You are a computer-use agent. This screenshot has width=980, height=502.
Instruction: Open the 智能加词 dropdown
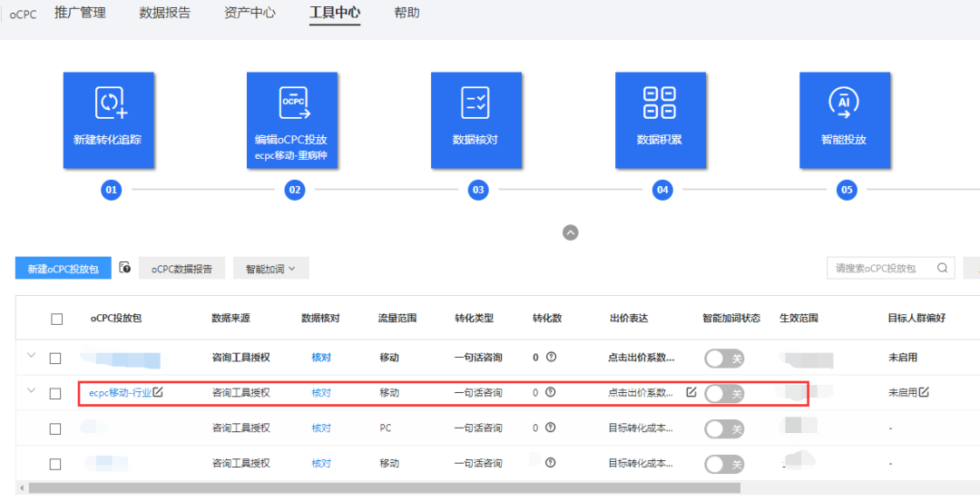270,268
